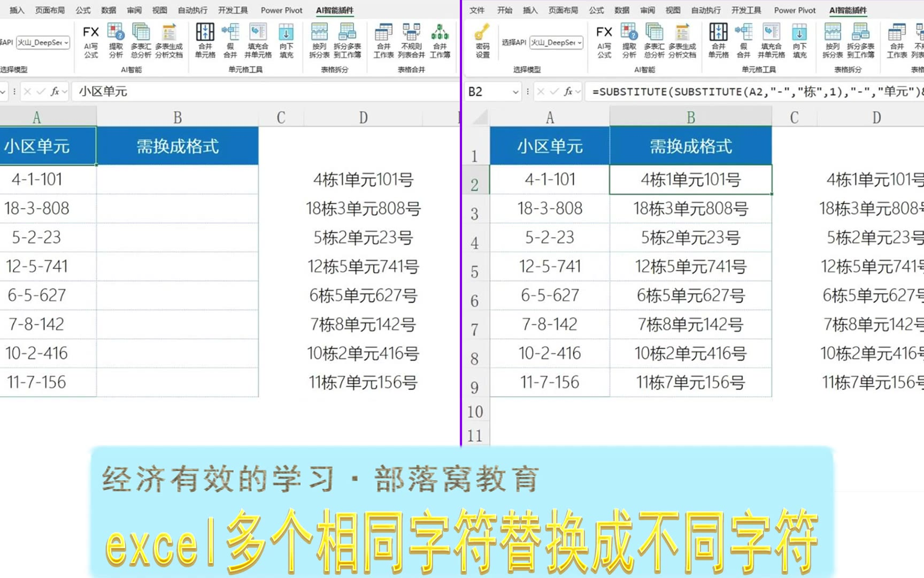Apply 假合并 in the right window
The image size is (924, 578).
744,41
